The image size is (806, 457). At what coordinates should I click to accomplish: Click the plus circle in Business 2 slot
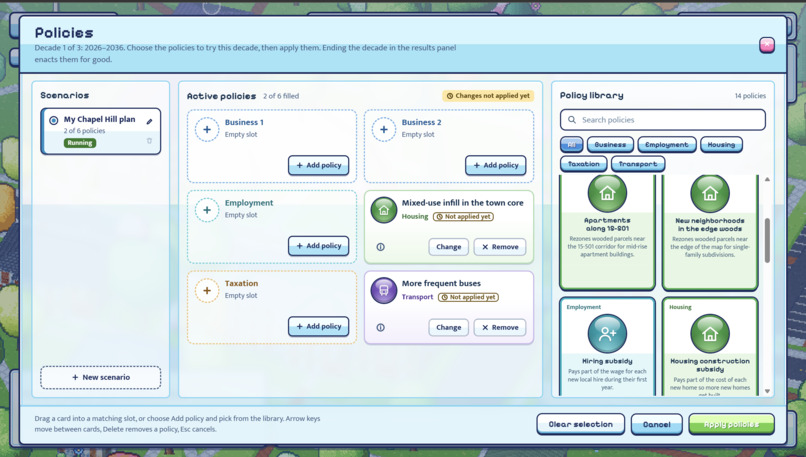(384, 130)
